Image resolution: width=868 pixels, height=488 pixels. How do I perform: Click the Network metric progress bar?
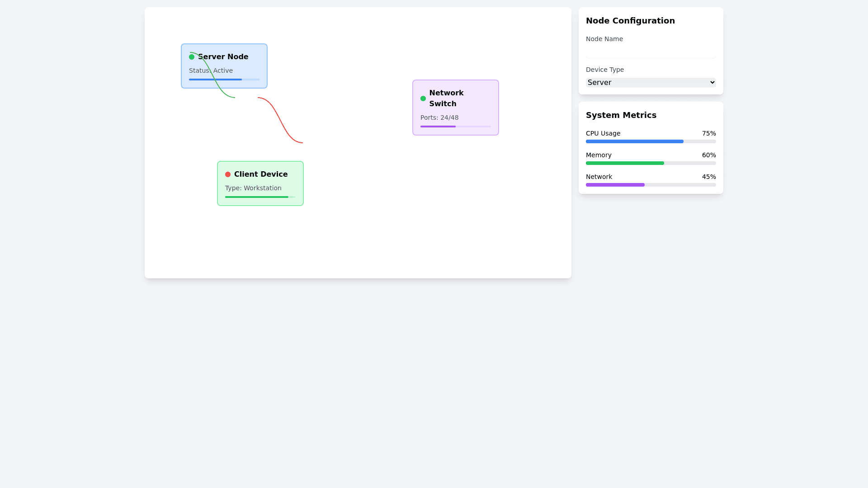[x=651, y=185]
